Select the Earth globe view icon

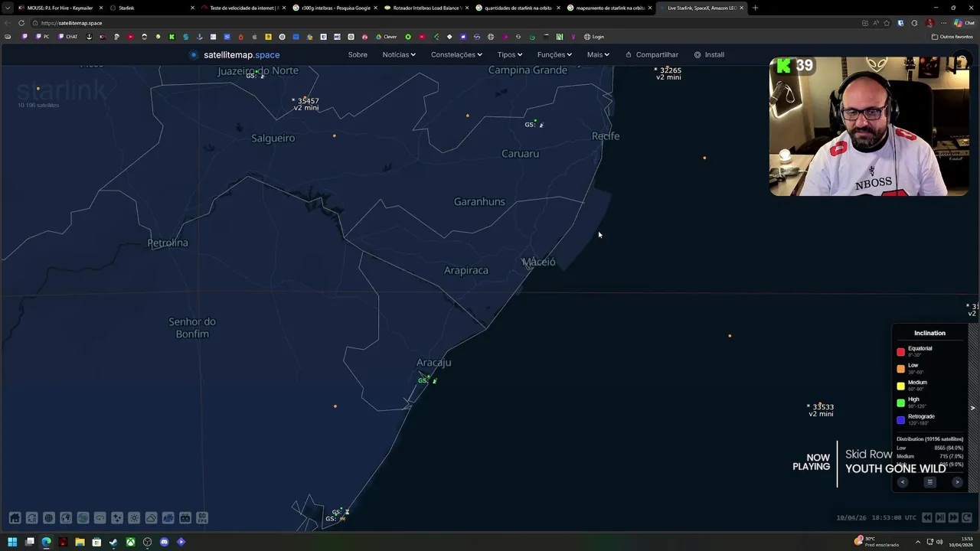66,518
